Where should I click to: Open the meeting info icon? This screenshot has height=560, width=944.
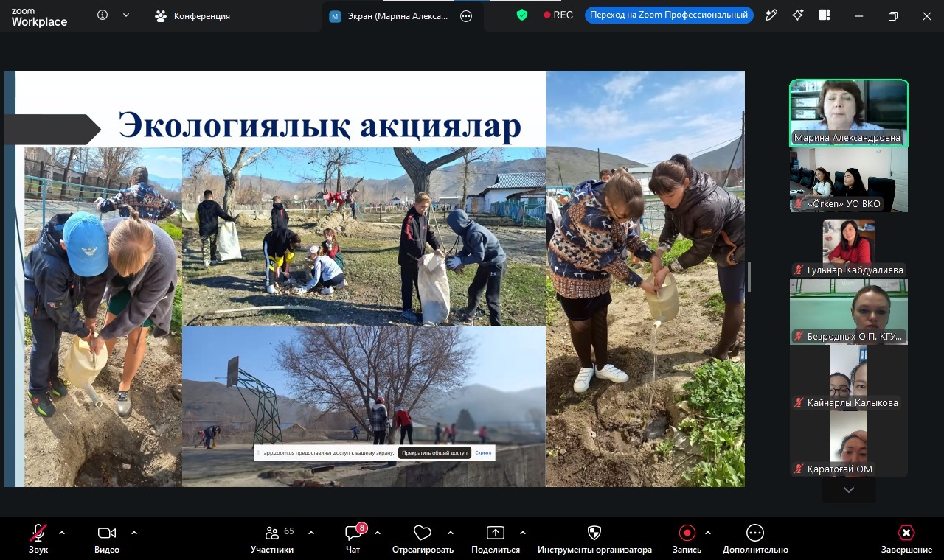pos(103,15)
